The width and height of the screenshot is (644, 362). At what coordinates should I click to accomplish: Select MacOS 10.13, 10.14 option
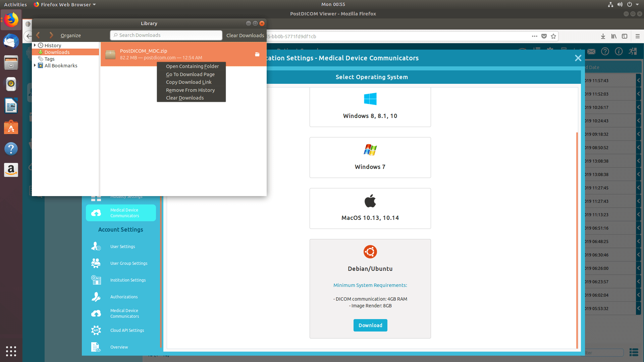pyautogui.click(x=370, y=208)
